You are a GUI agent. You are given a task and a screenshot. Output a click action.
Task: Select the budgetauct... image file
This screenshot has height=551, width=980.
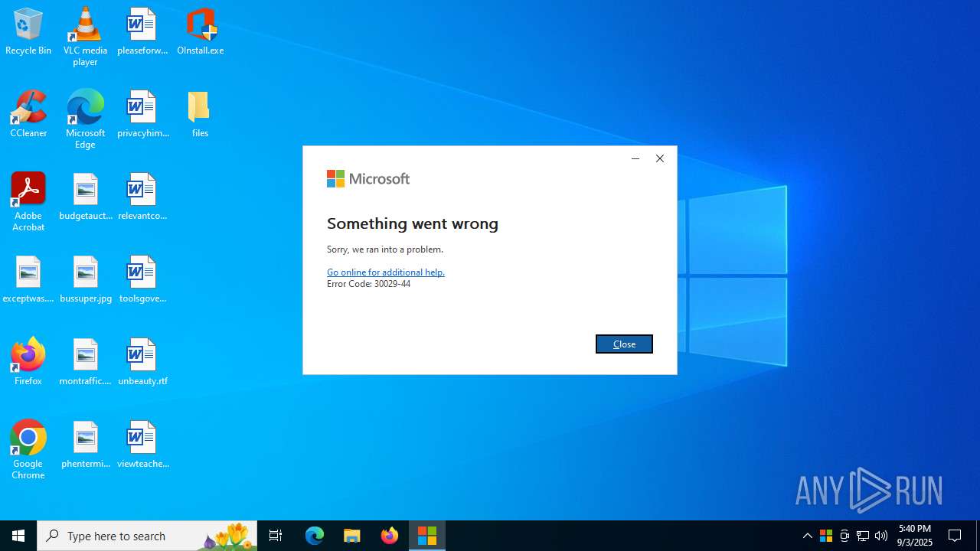coord(85,197)
